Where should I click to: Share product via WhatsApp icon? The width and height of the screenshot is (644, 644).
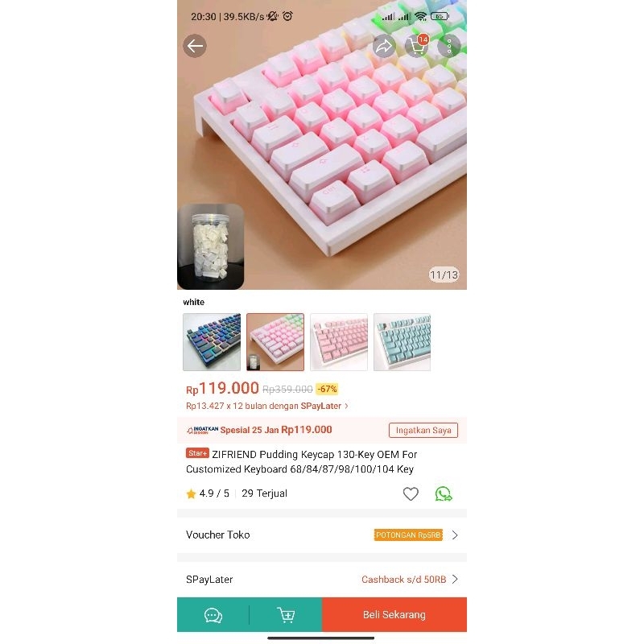(444, 493)
